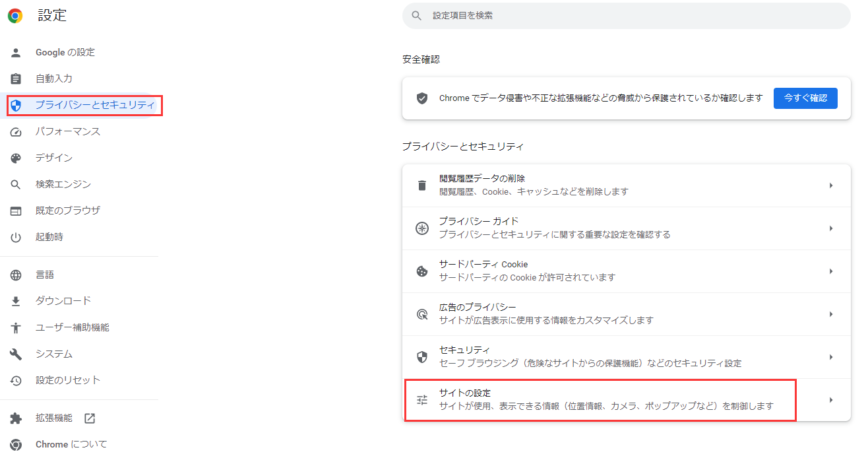Click the trash icon beside 閲覧履歴データの削除

point(422,185)
